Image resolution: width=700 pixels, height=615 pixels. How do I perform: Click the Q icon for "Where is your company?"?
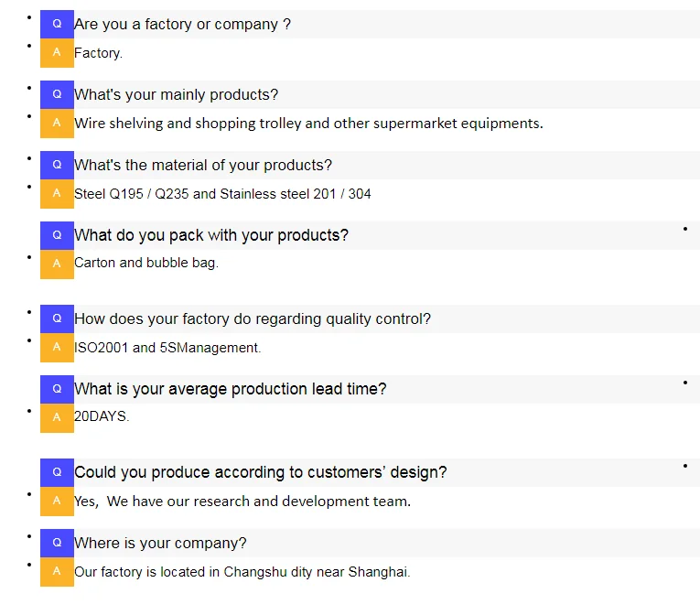coord(57,543)
